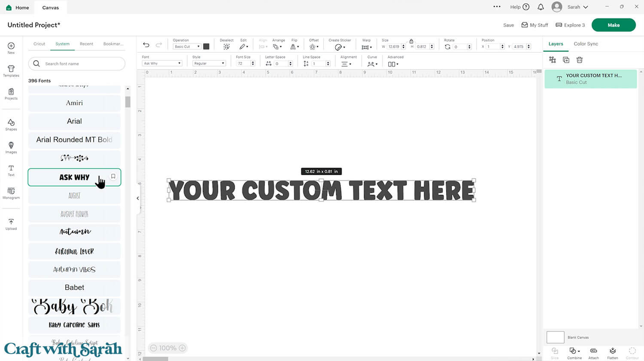Image resolution: width=644 pixels, height=361 pixels.
Task: Click the Deselect icon
Action: click(226, 47)
